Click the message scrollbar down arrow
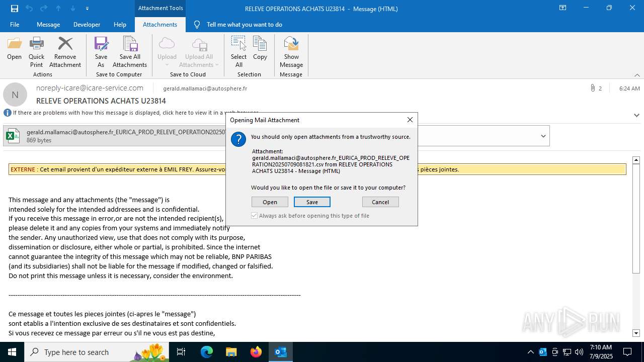 click(x=636, y=333)
